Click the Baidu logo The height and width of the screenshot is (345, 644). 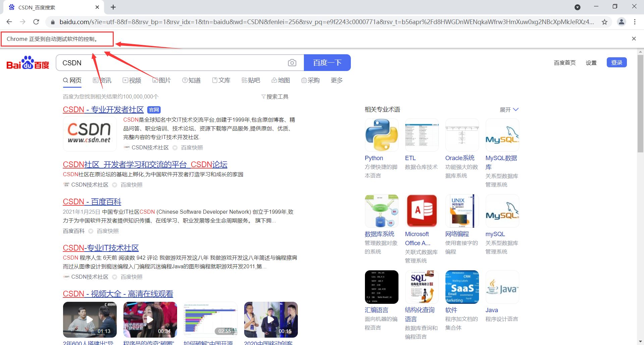[x=28, y=63]
